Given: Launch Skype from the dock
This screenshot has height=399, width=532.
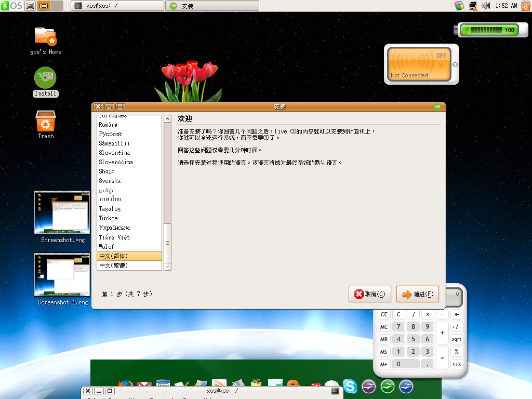Looking at the screenshot, I should click(350, 386).
